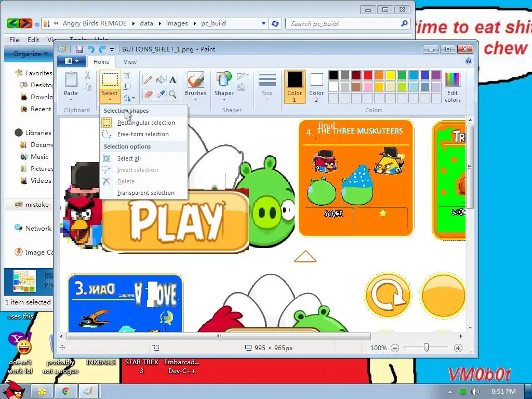The image size is (532, 399).
Task: Show hidden tray icons arrow
Action: tap(450, 392)
